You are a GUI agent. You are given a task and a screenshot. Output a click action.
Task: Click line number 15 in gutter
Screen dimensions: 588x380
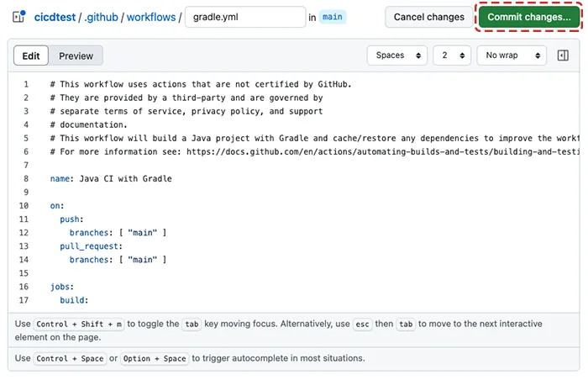click(x=24, y=273)
